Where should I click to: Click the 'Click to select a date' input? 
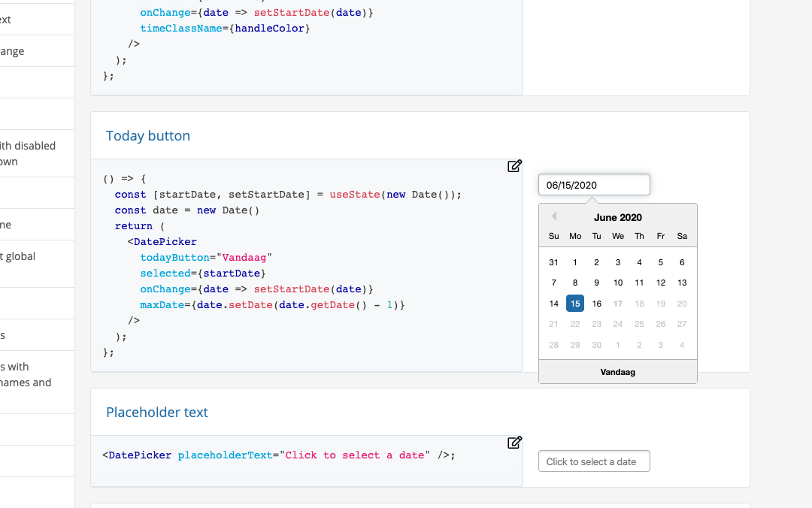point(594,461)
